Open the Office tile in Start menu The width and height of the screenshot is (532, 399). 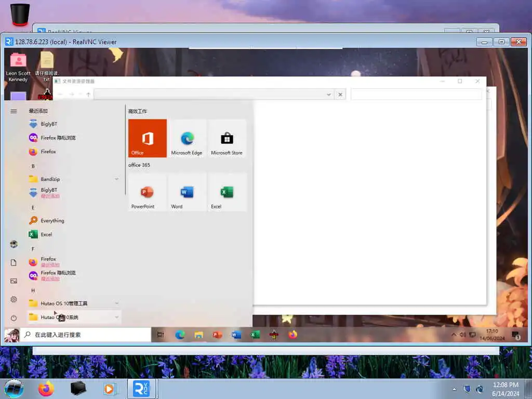(x=147, y=138)
